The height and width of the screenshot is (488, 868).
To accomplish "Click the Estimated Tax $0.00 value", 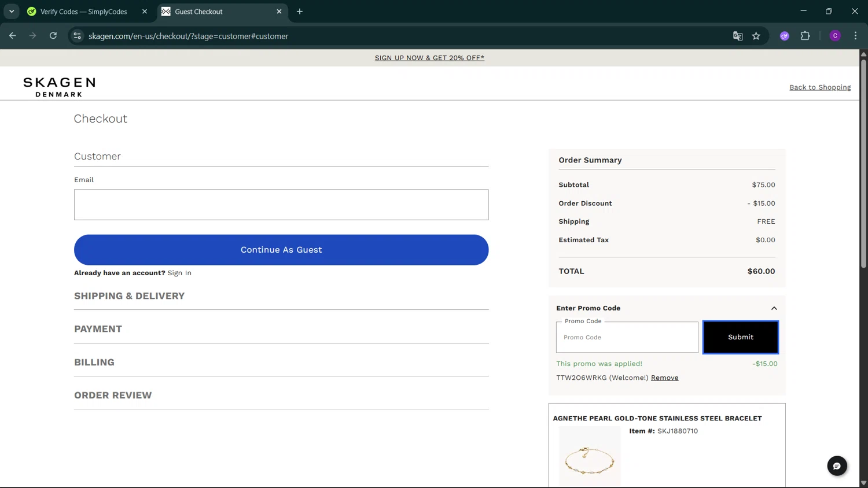I will 765,240.
